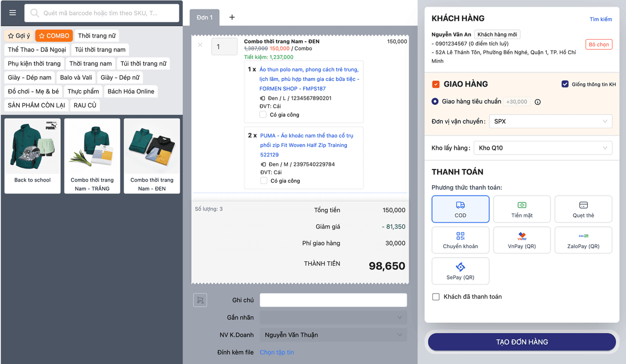Click the cart icon beside Ghi chú
626x364 pixels.
[200, 300]
